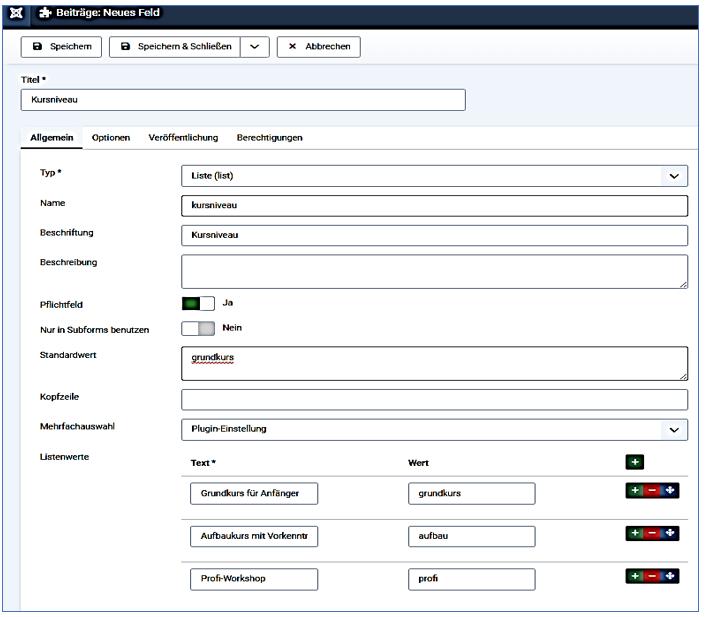Screen dimensions: 706x617
Task: Click the move handle of the grundkurs row
Action: coord(670,492)
